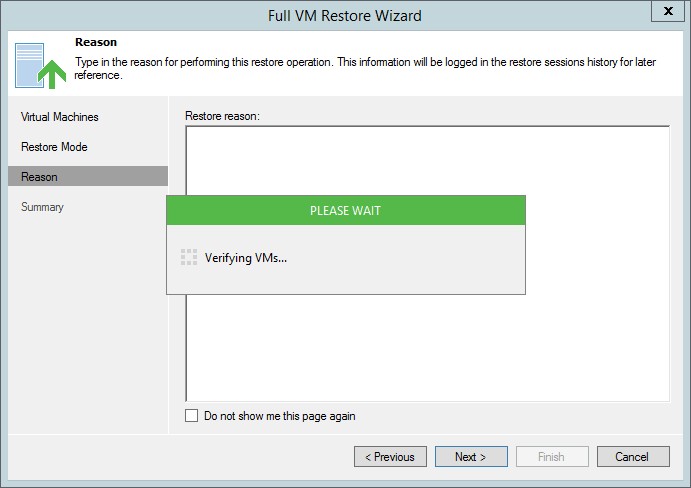Viewport: 691px width, 488px height.
Task: Click the PLEASE WAIT green banner
Action: point(346,210)
